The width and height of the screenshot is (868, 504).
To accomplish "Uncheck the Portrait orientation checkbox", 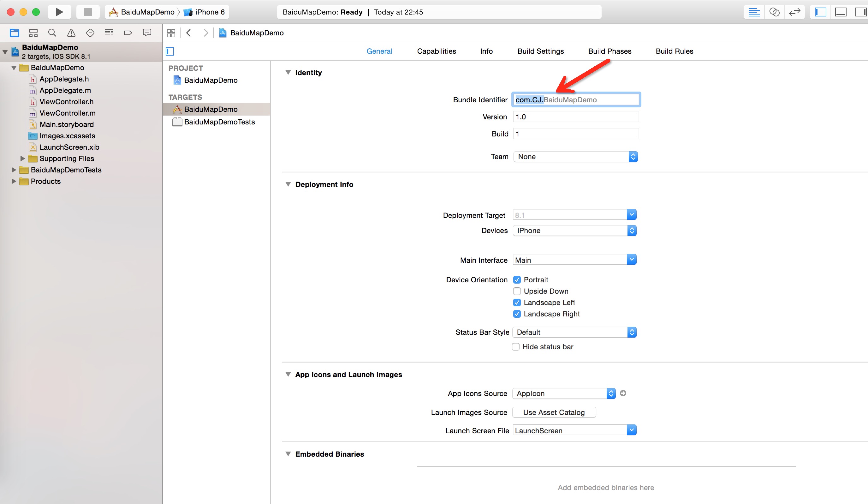I will click(517, 280).
